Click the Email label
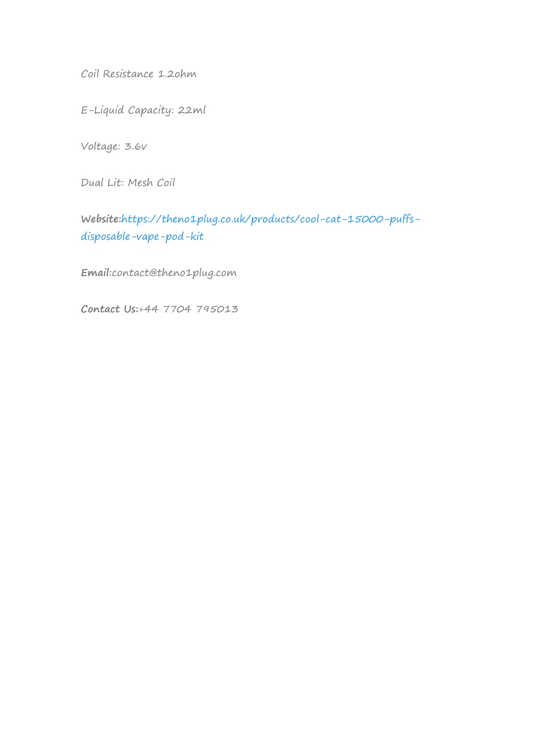The image size is (535, 756). tap(96, 273)
